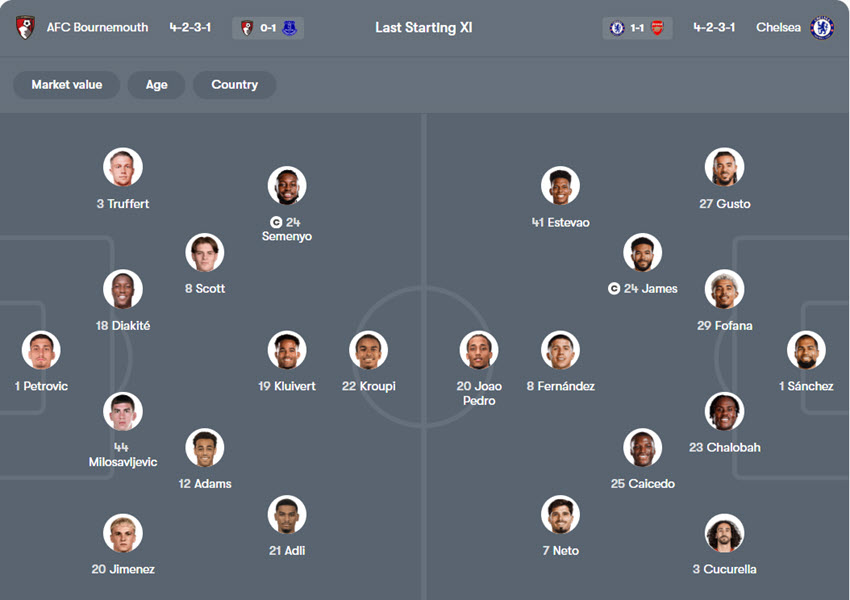The image size is (850, 600).
Task: Click the AFC Bournemouth team name
Action: (x=97, y=28)
